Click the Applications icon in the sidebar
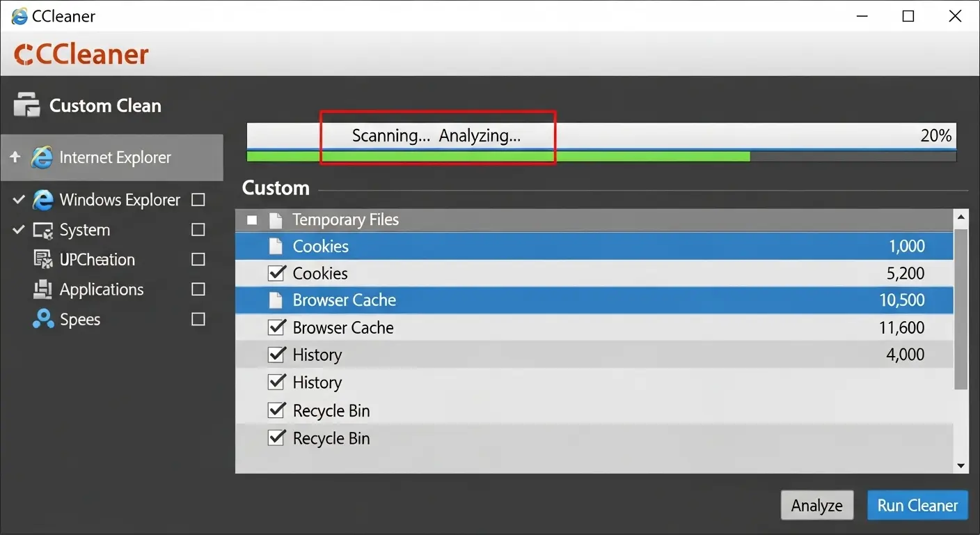Image resolution: width=980 pixels, height=535 pixels. pyautogui.click(x=43, y=289)
